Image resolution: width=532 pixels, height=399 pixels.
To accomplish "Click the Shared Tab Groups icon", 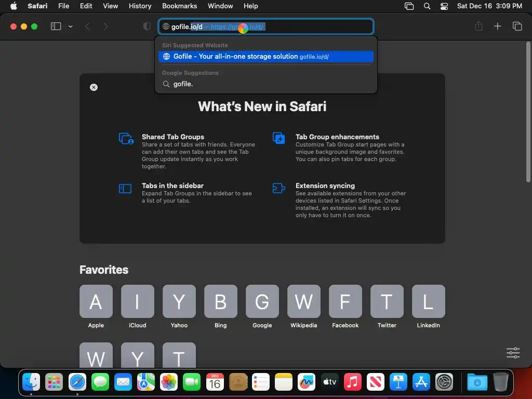I will [x=126, y=138].
